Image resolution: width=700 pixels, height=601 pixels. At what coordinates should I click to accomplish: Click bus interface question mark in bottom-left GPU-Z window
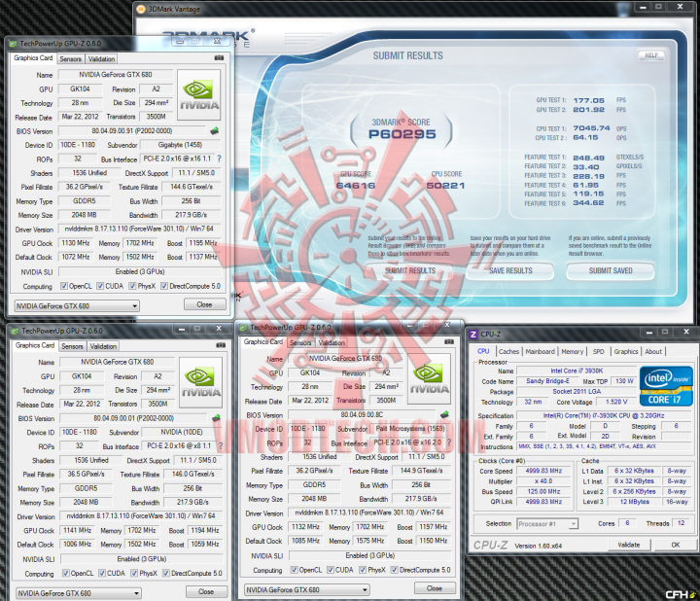221,445
